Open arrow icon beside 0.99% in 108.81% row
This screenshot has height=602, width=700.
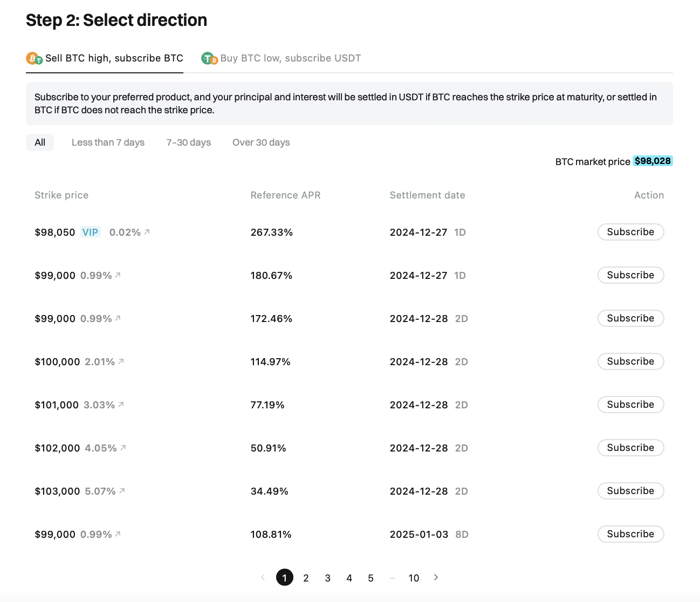click(118, 534)
